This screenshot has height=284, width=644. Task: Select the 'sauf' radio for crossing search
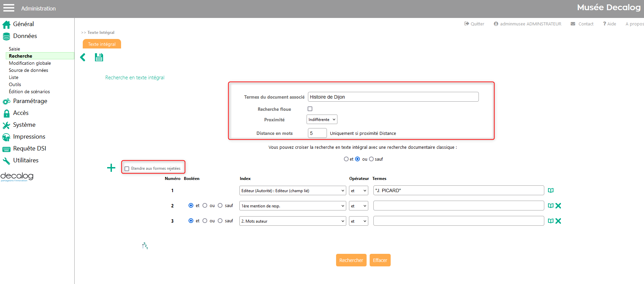pos(371,159)
